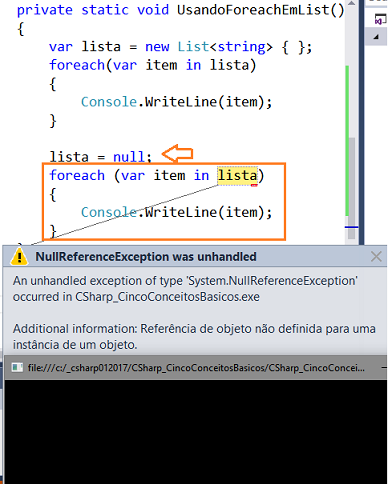Click the console window file path title
Screen dimensions: 392x484
coord(196,368)
